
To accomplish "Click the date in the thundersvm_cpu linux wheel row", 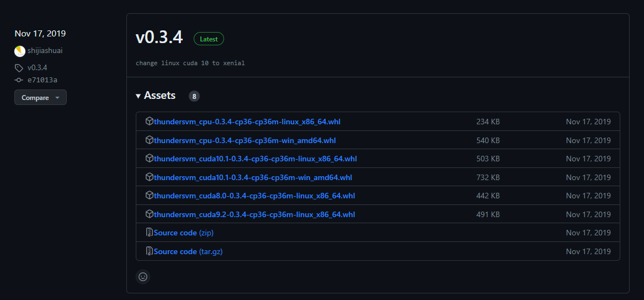I will 588,122.
